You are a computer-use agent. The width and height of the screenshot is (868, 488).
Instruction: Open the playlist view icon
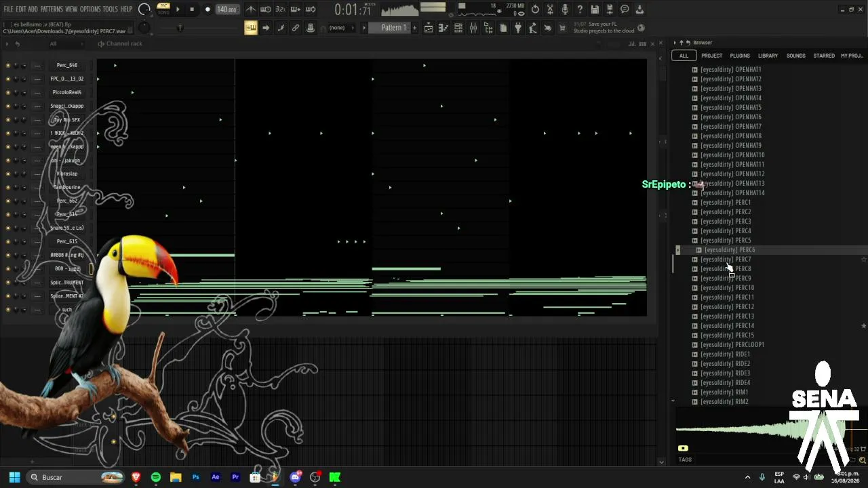[429, 28]
